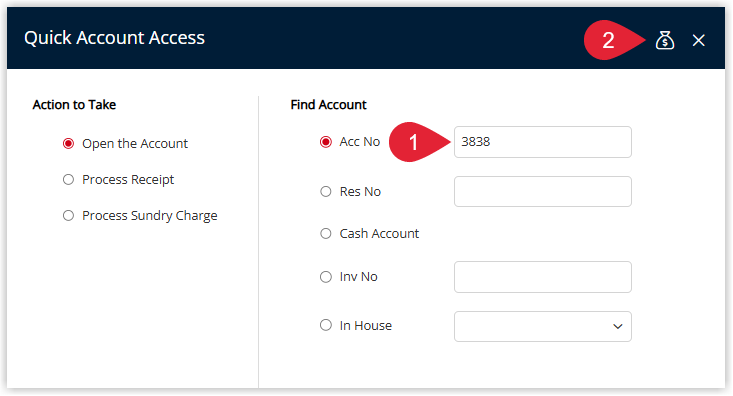Image resolution: width=733 pixels, height=396 pixels.
Task: Focus the Res No input field
Action: pyautogui.click(x=543, y=192)
